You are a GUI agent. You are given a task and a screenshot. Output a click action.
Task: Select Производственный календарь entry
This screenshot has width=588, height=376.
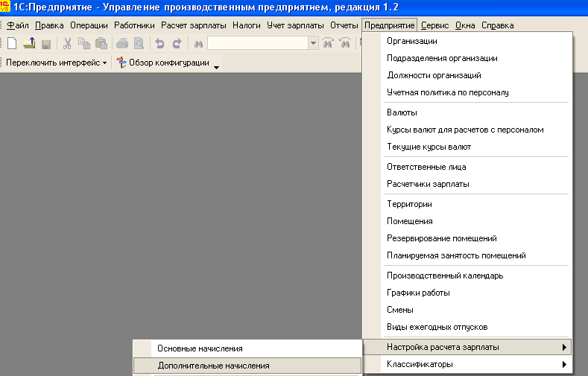(x=467, y=275)
